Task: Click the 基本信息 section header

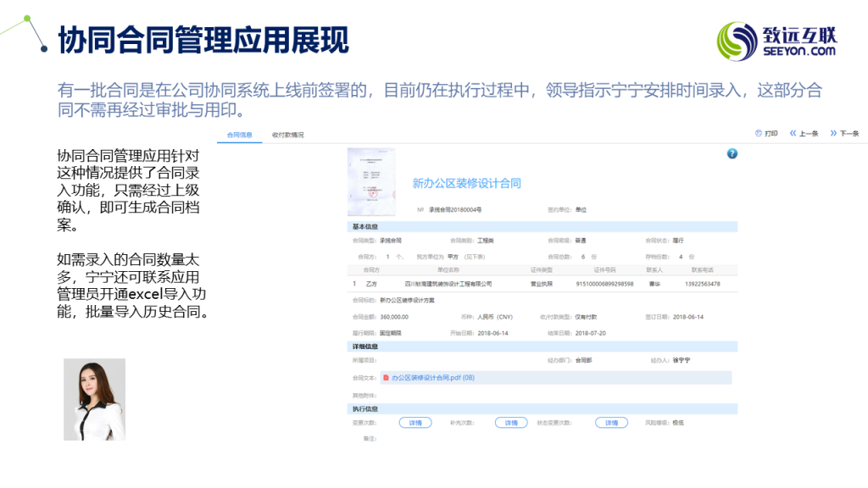Action: click(365, 227)
